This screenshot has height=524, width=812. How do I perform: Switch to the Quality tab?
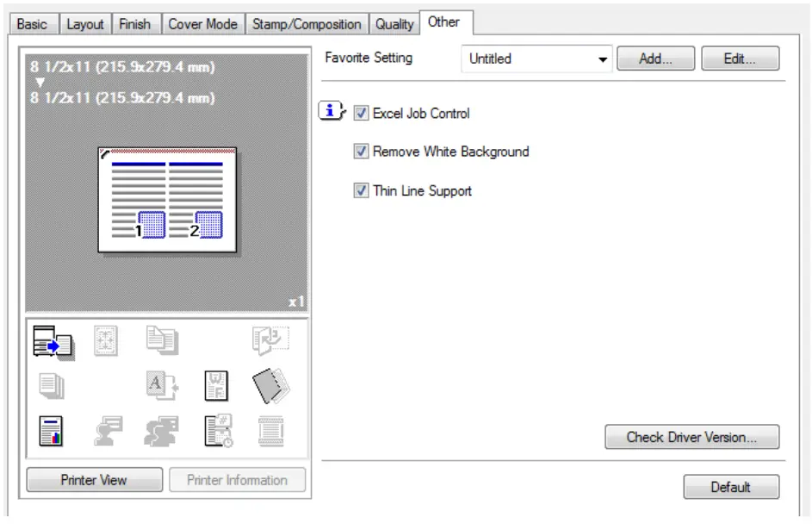[394, 24]
